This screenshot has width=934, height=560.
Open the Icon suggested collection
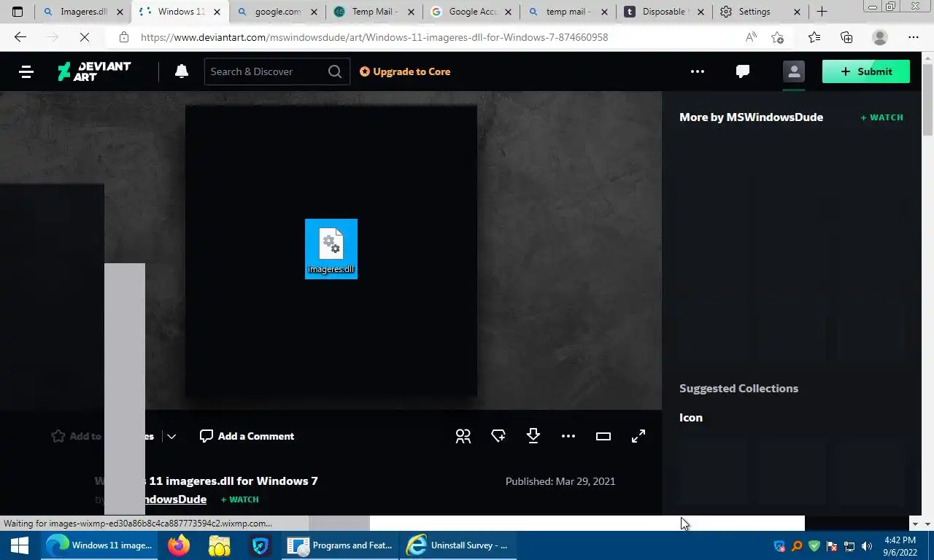coord(691,418)
